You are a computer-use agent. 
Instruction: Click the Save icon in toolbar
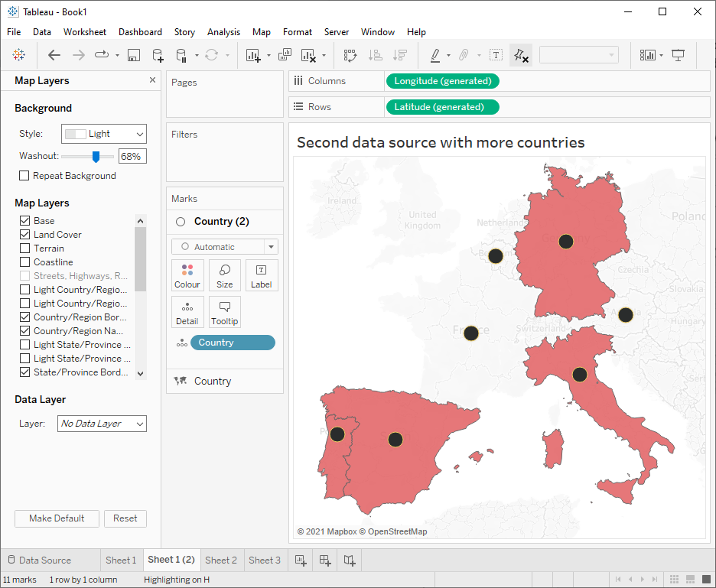(x=133, y=55)
